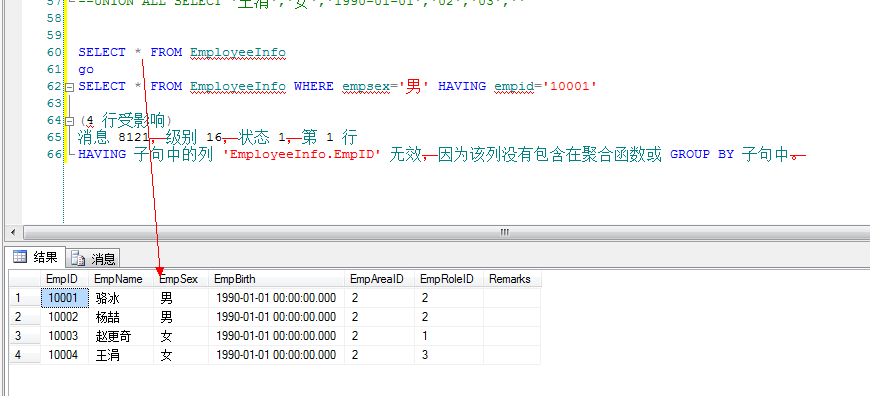Select row header number 2
Screen dimensions: 870x396
tap(25, 317)
